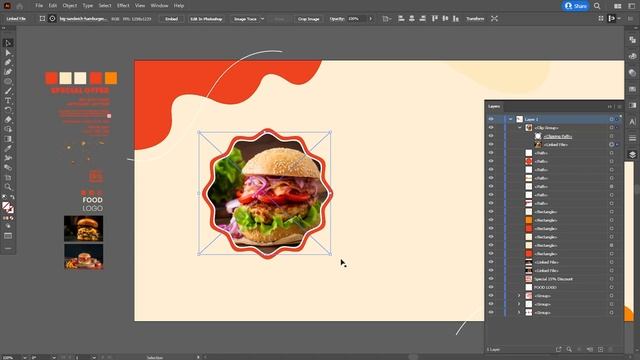Click the Fill and Stroke swatch in toolbar
640x360 pixels.
8,208
